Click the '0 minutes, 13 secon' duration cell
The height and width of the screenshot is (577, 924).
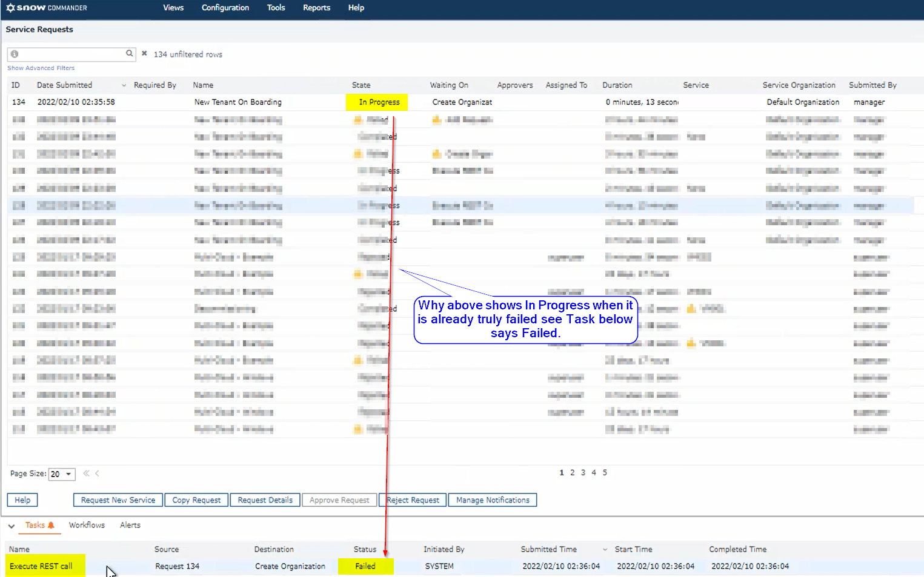pyautogui.click(x=642, y=102)
